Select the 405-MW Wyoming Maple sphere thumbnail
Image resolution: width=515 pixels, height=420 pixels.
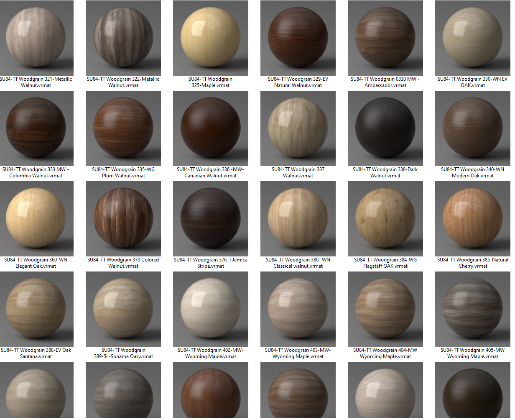point(473,309)
